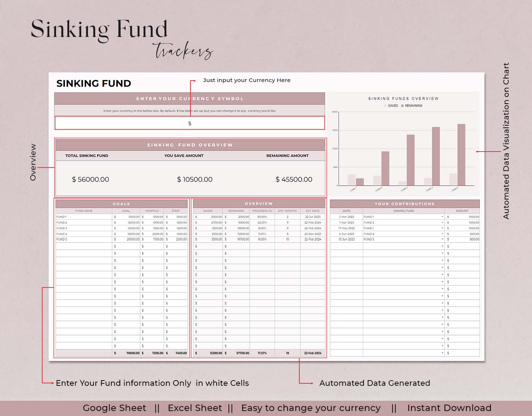Click goal amount 20000.00 cell
532x416 pixels.
click(x=126, y=239)
